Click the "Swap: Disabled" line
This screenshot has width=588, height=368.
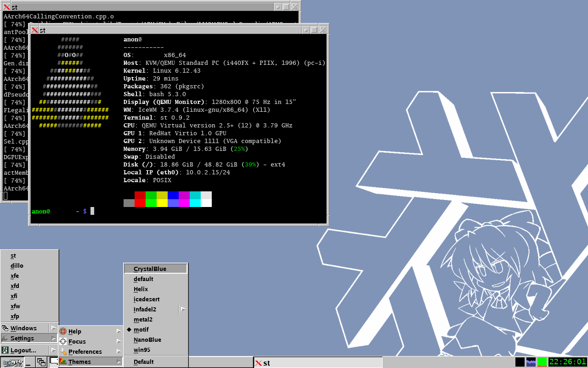click(149, 157)
